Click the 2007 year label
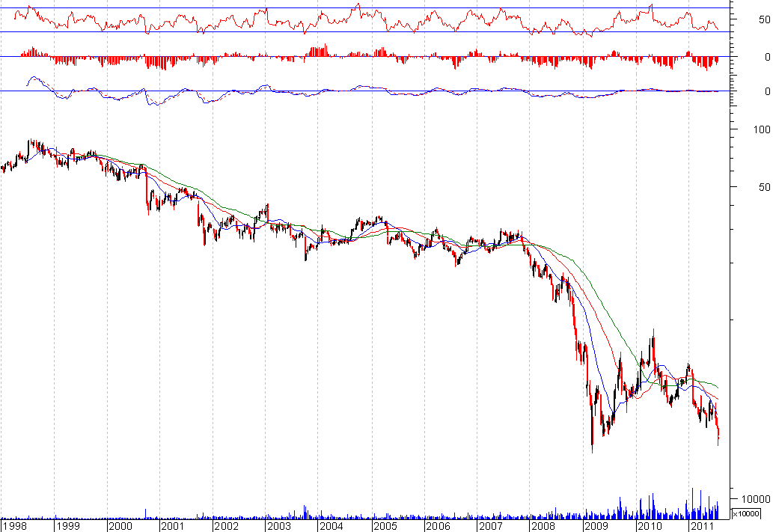The height and width of the screenshot is (532, 773). tap(491, 526)
